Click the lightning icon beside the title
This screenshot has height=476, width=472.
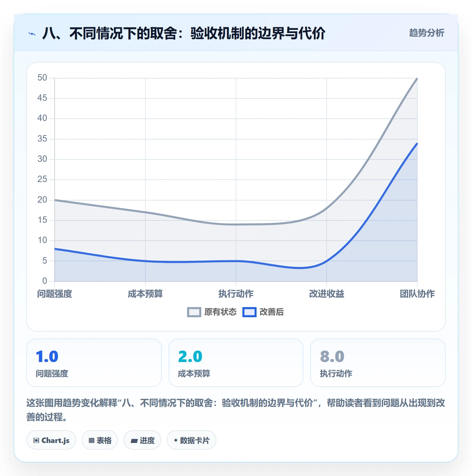(32, 34)
